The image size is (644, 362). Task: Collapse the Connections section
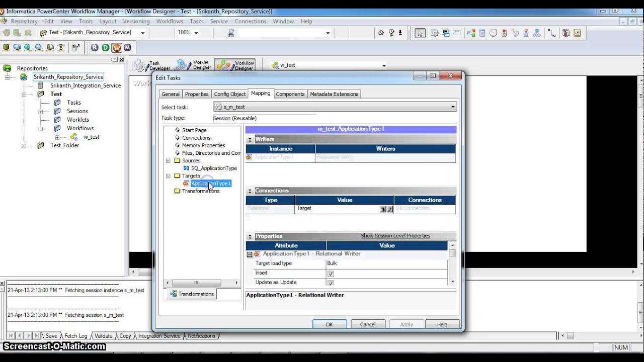click(x=250, y=191)
